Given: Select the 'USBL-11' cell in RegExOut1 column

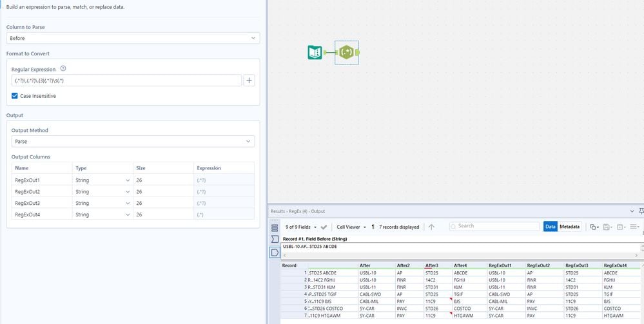Looking at the screenshot, I should (507, 287).
